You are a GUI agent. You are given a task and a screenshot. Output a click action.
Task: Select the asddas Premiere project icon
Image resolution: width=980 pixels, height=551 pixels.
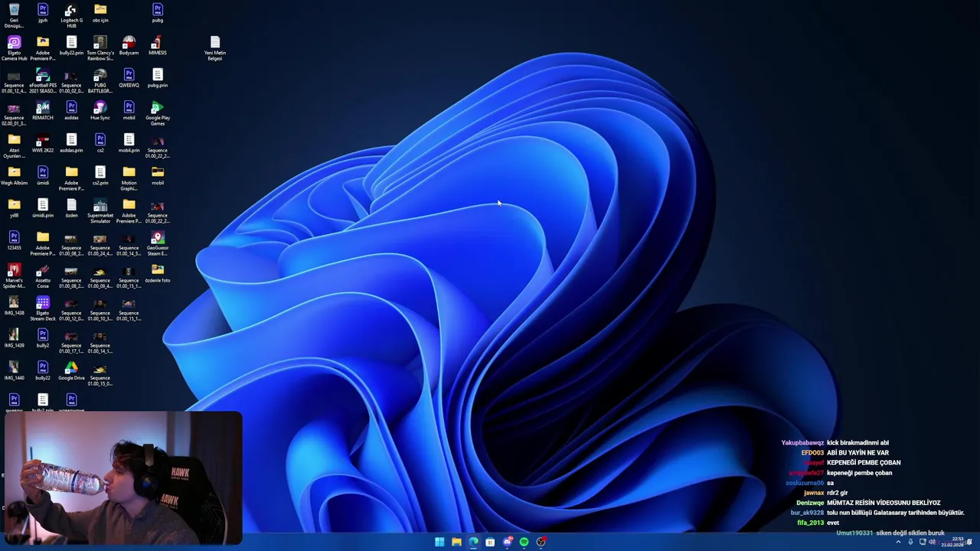click(71, 111)
